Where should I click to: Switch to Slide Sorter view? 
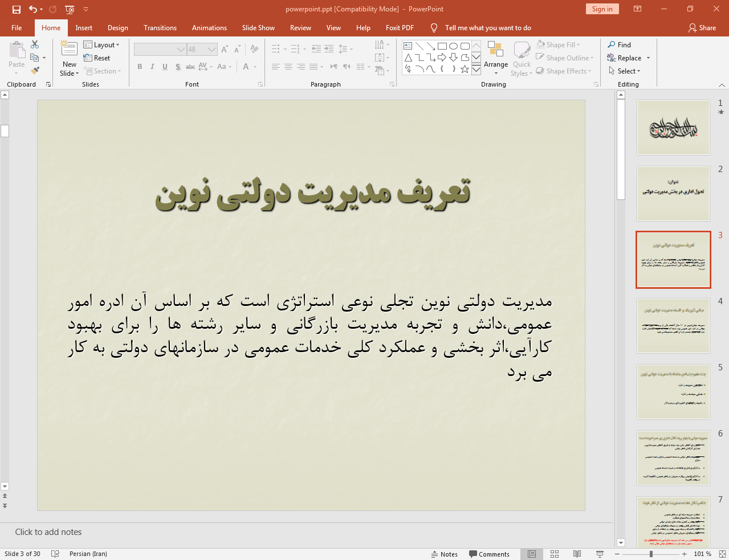tap(555, 554)
